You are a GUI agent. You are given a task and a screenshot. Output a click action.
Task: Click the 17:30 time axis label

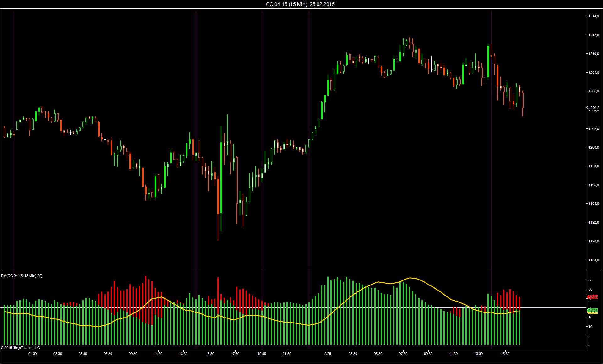tap(235, 354)
